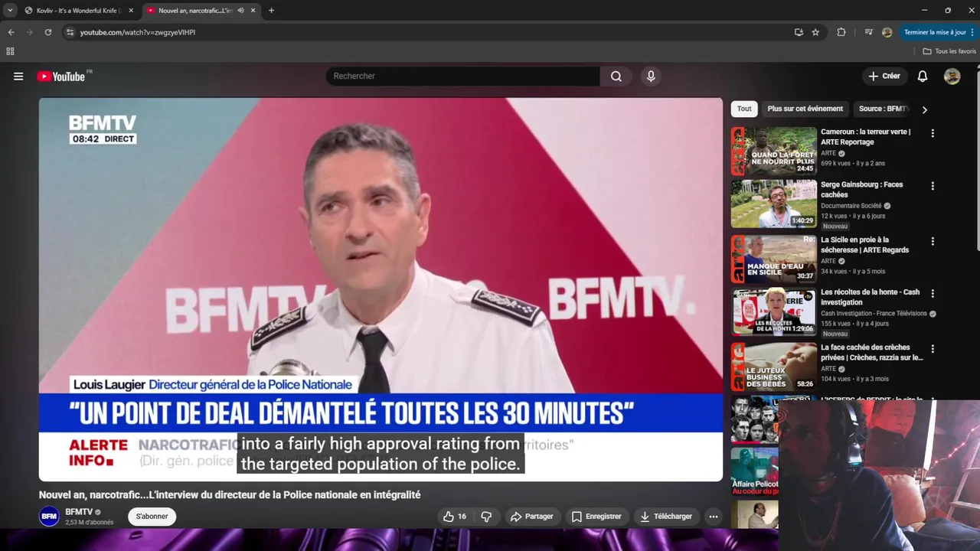Open browser extensions puzzle icon
The image size is (980, 551).
coord(841,32)
